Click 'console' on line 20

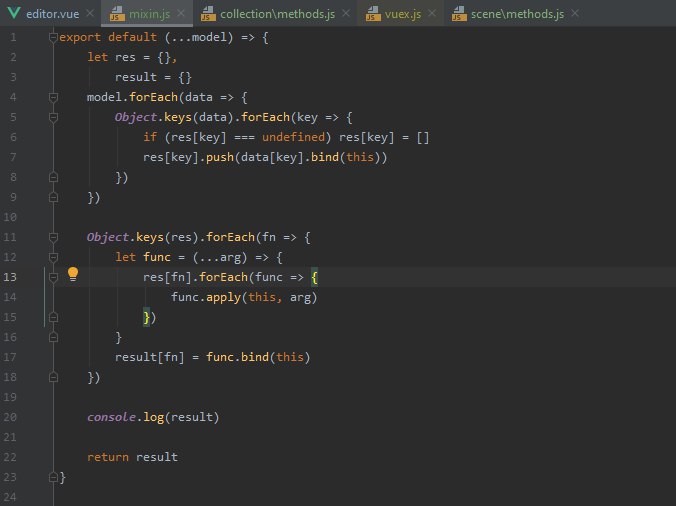pos(111,417)
